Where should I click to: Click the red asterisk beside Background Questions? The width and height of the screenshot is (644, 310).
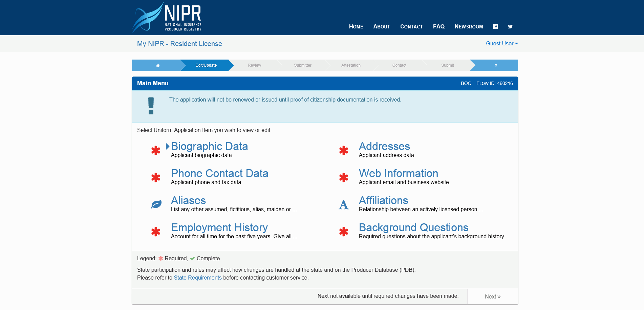[344, 231]
